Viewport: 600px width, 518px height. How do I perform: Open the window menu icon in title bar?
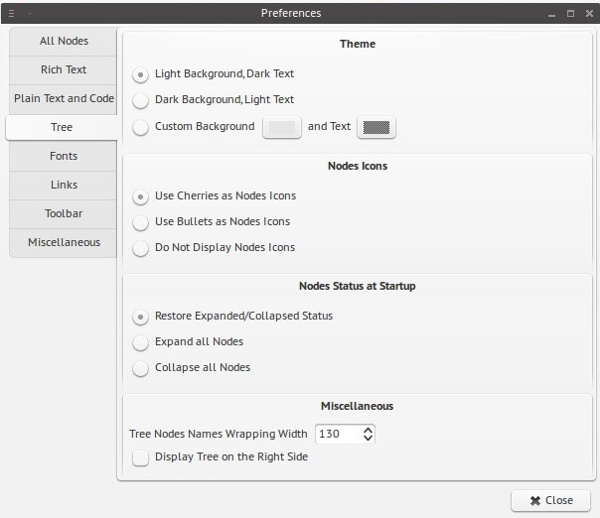click(11, 13)
